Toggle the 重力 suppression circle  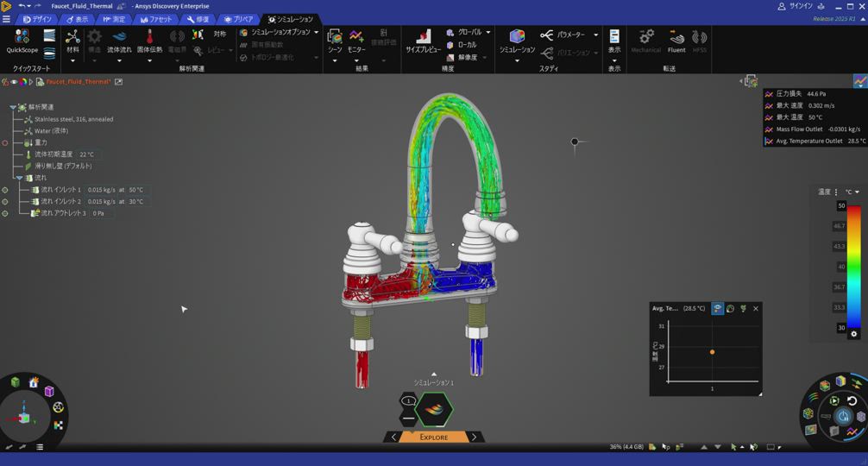5,142
